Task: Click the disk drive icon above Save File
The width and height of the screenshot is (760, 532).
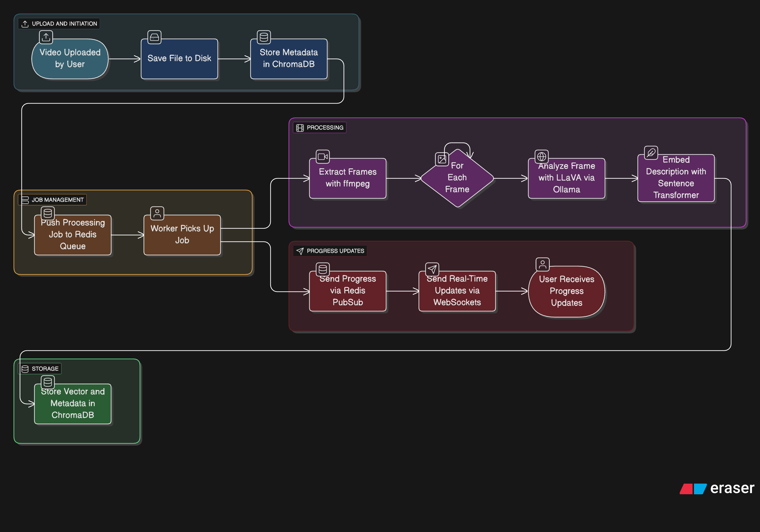Action: [x=154, y=37]
